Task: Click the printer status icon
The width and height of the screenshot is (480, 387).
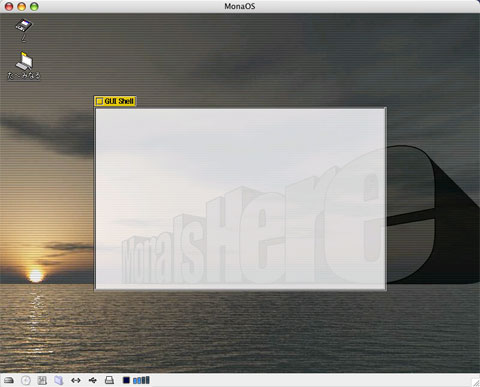Action: [109, 380]
